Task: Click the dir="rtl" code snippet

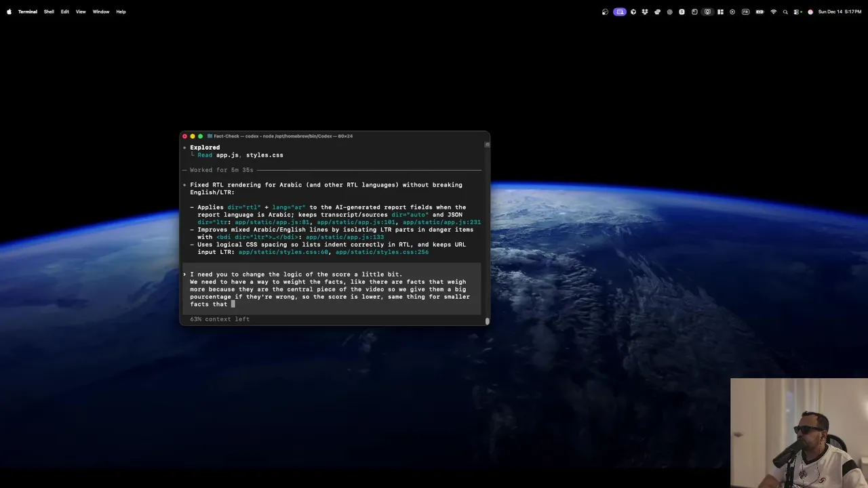Action: pos(244,207)
